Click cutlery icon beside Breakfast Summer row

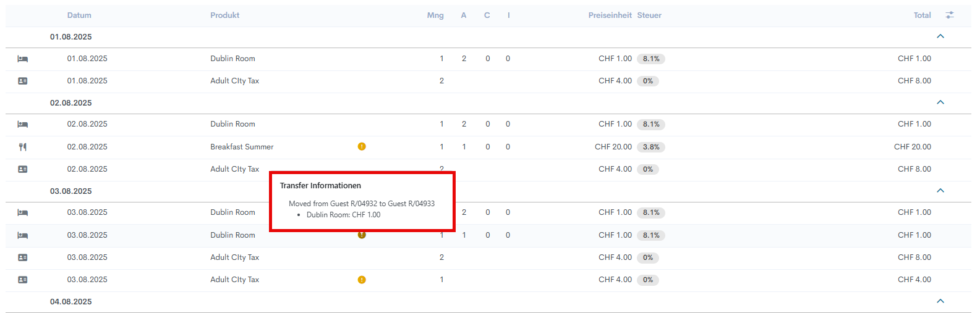(x=23, y=147)
